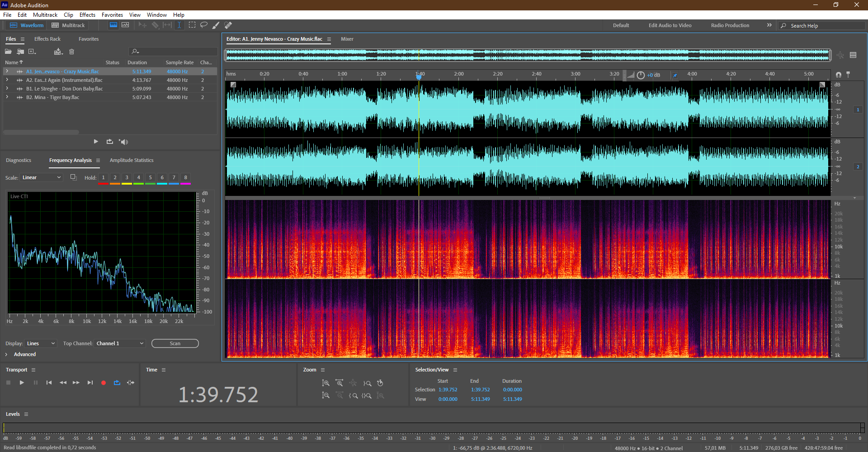Toggle channel 2 enable button

pyautogui.click(x=858, y=167)
